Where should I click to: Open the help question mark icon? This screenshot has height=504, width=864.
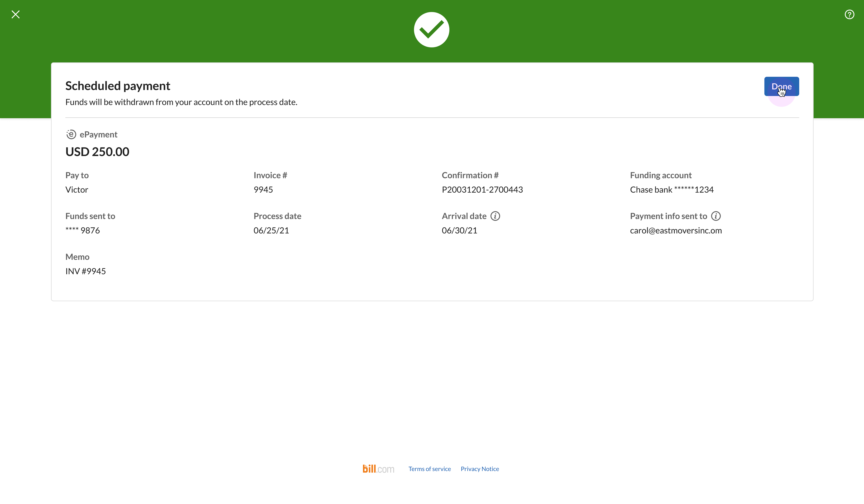[849, 14]
